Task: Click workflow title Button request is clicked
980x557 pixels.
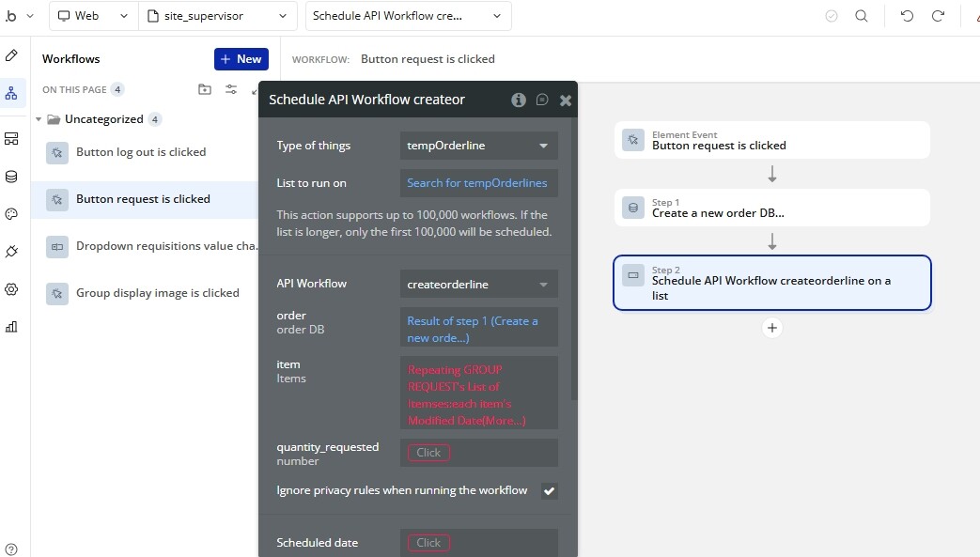Action: (x=428, y=59)
